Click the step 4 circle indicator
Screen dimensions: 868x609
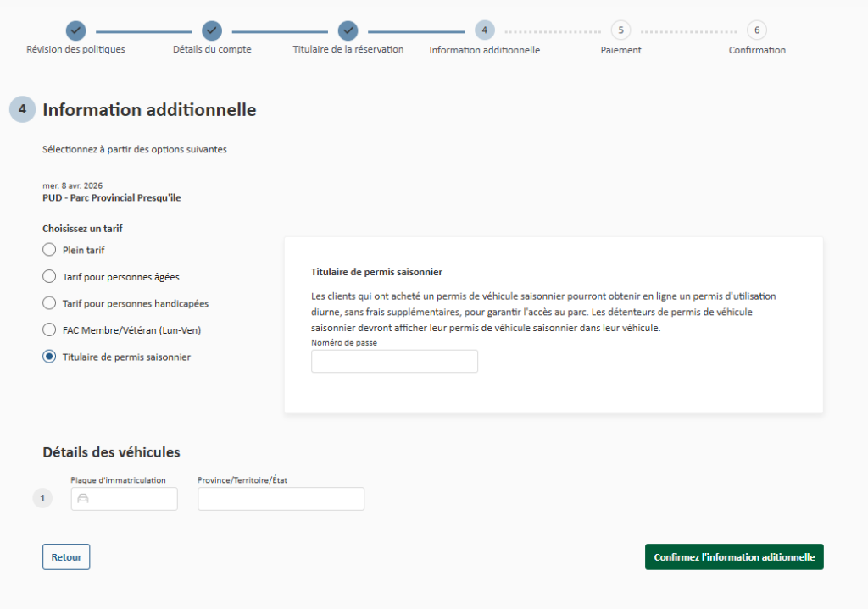[x=484, y=30]
